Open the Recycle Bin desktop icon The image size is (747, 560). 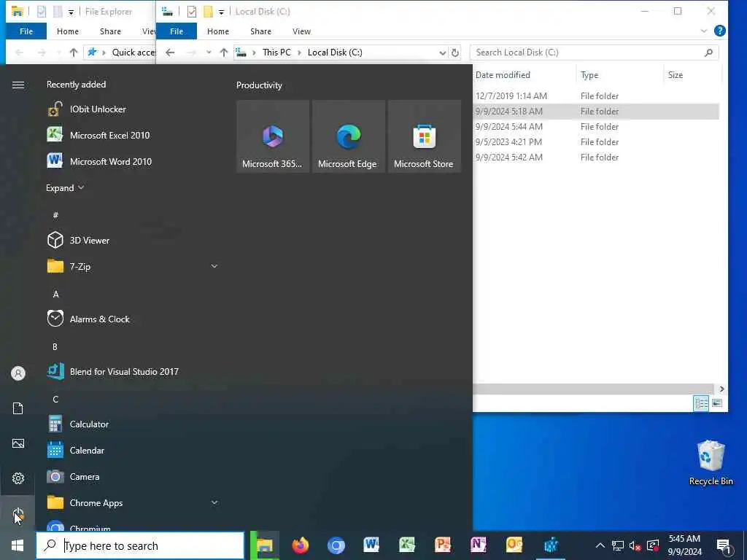point(711,462)
